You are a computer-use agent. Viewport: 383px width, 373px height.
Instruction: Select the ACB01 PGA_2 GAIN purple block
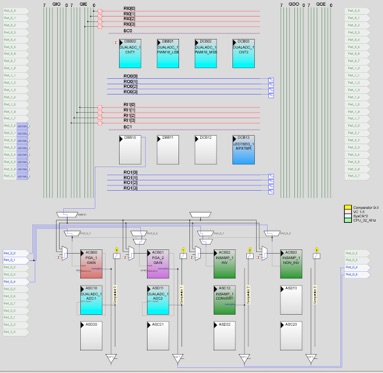(x=158, y=264)
